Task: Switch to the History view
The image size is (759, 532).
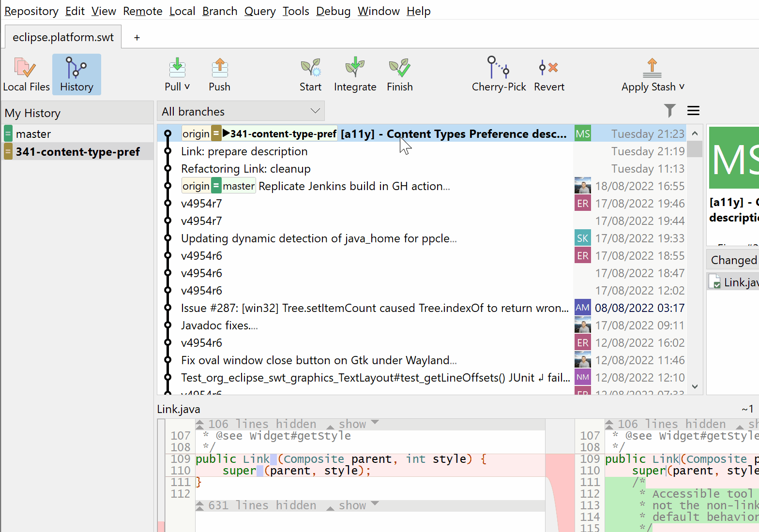Action: click(76, 74)
